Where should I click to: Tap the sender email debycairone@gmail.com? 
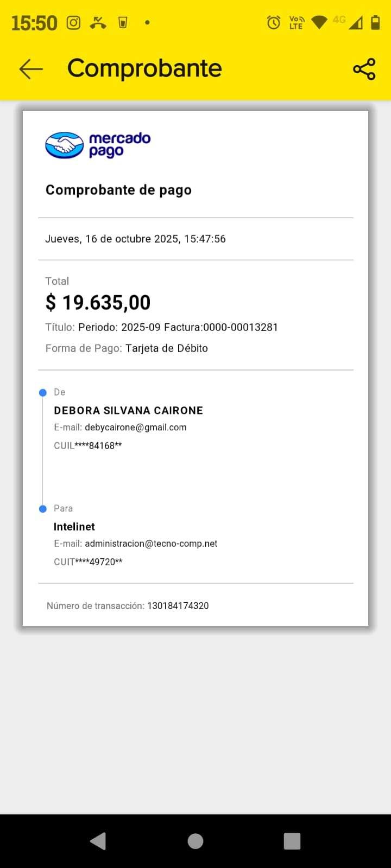click(135, 427)
